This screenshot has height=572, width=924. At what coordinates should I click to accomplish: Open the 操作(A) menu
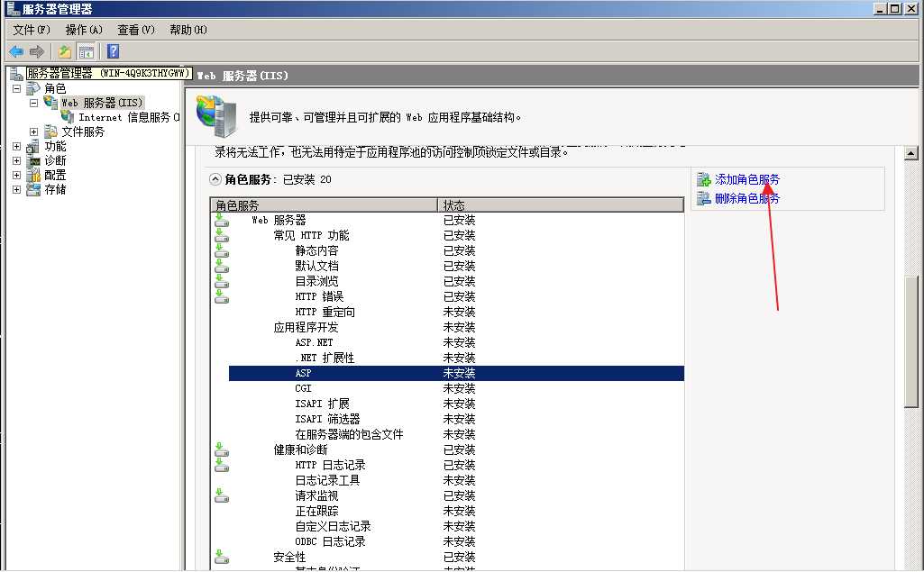tap(84, 30)
